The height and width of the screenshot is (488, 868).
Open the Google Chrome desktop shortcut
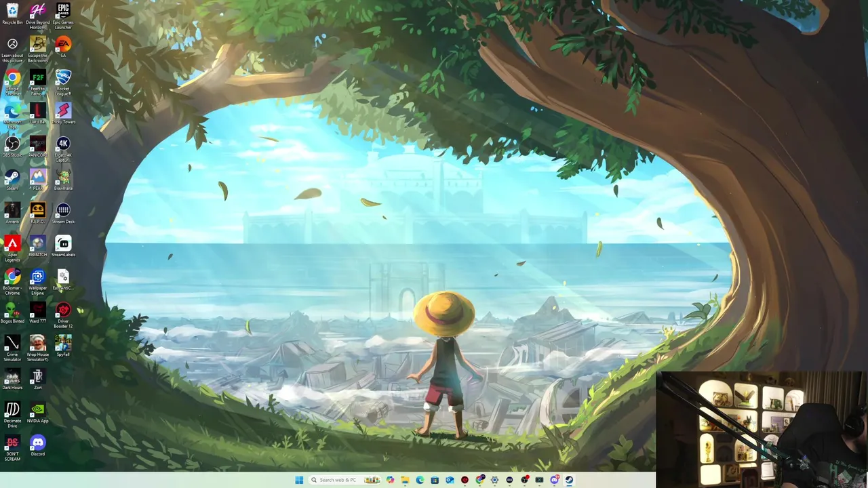pos(12,82)
